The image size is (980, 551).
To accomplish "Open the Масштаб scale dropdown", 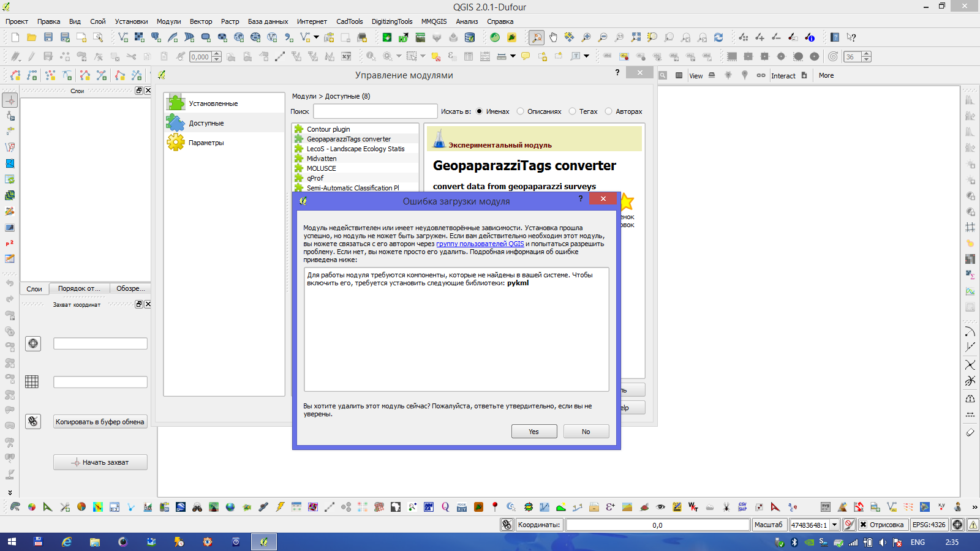I will (834, 525).
